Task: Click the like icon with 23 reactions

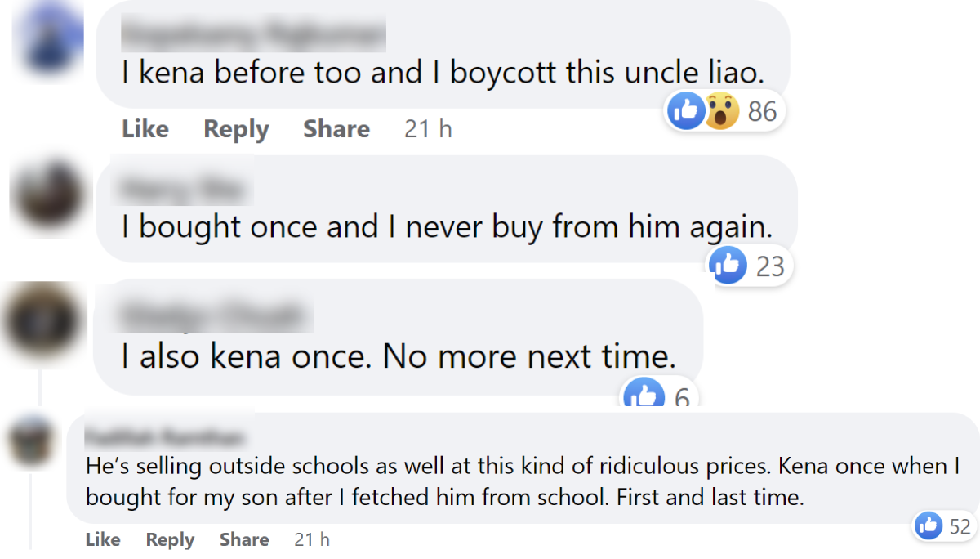Action: 728,264
